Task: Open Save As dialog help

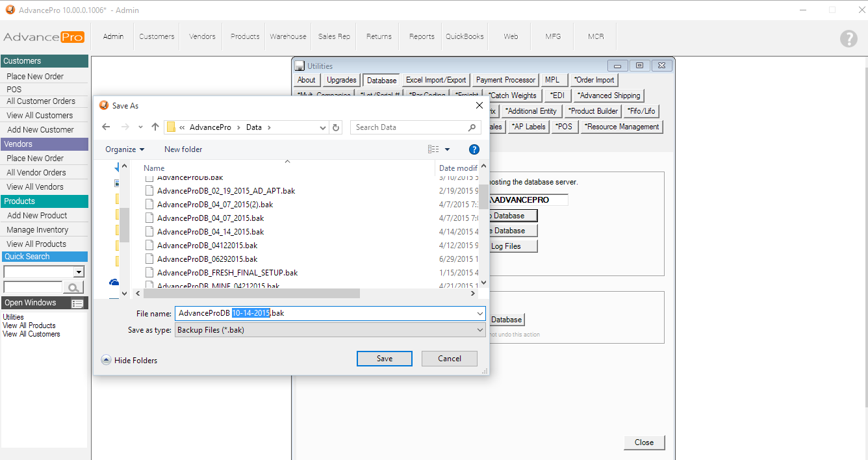Action: (474, 149)
